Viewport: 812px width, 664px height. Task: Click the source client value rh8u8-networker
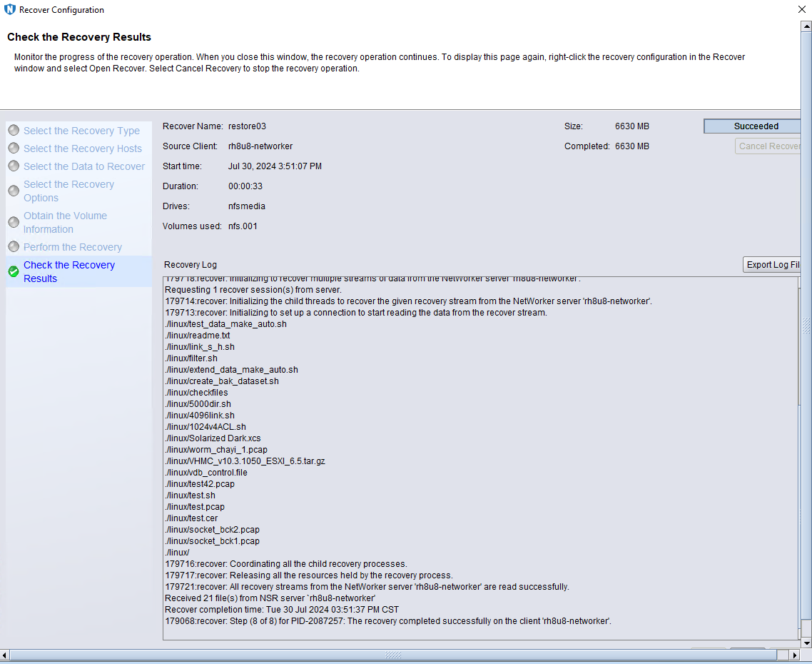pyautogui.click(x=260, y=146)
